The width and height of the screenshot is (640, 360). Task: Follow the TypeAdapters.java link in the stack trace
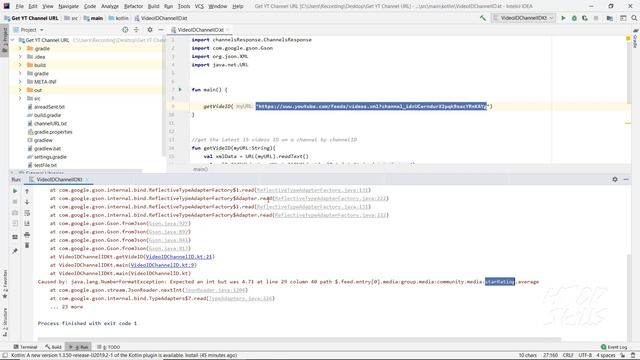[240, 298]
